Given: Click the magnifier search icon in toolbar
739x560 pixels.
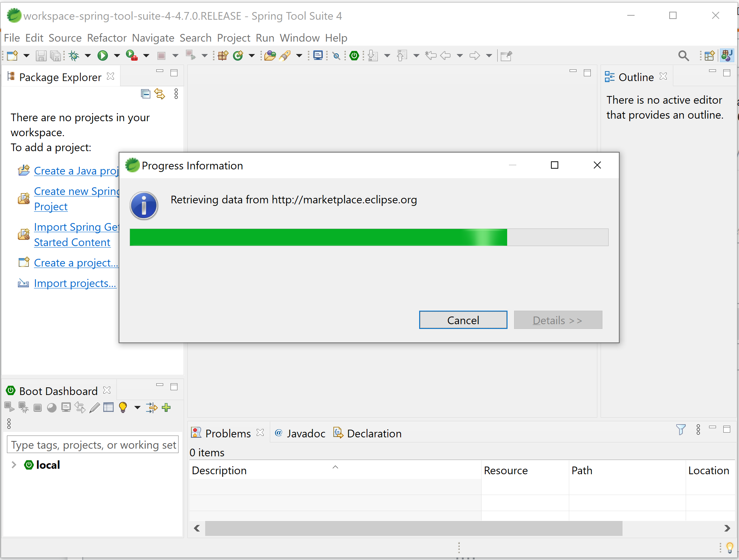Looking at the screenshot, I should tap(684, 55).
